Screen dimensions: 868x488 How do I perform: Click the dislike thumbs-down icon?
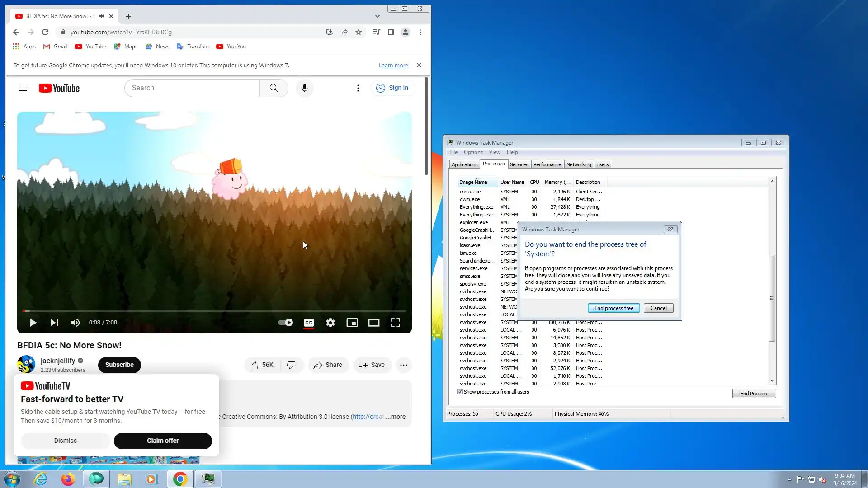(x=291, y=365)
